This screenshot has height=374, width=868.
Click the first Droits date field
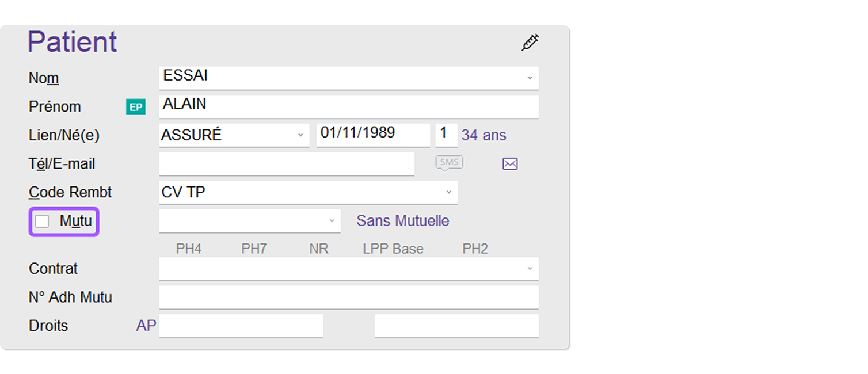pos(241,326)
